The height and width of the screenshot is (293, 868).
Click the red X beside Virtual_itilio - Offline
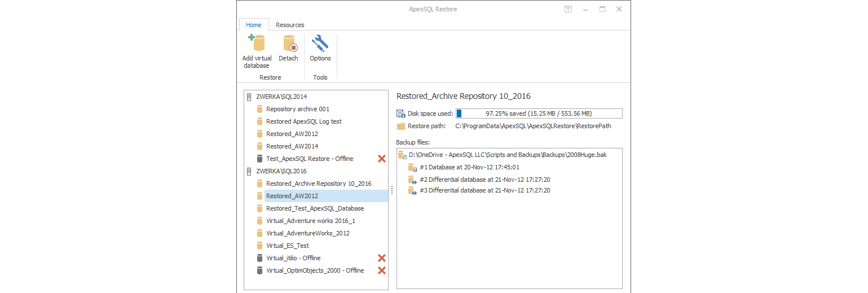[382, 258]
